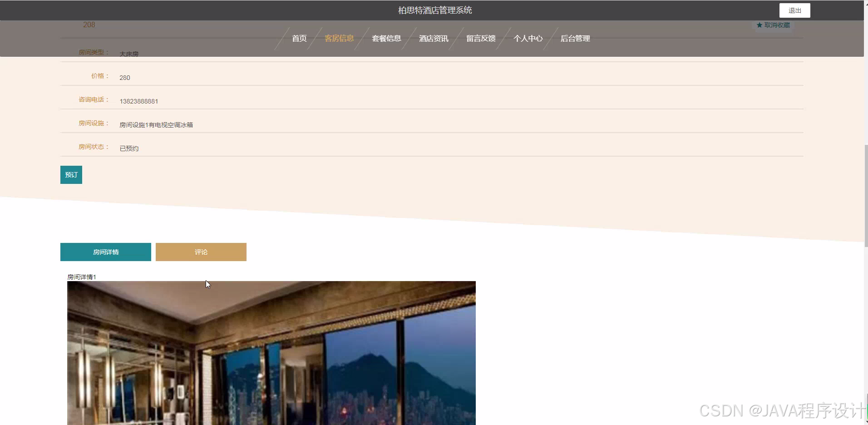Open 个人中心 navigation item
This screenshot has height=425, width=868.
point(528,39)
